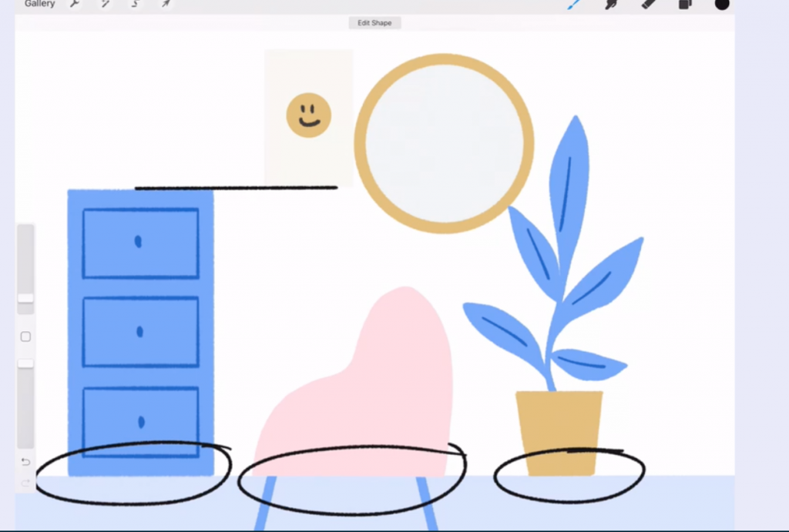The width and height of the screenshot is (789, 532).
Task: Select the Smudge tool
Action: tap(611, 5)
